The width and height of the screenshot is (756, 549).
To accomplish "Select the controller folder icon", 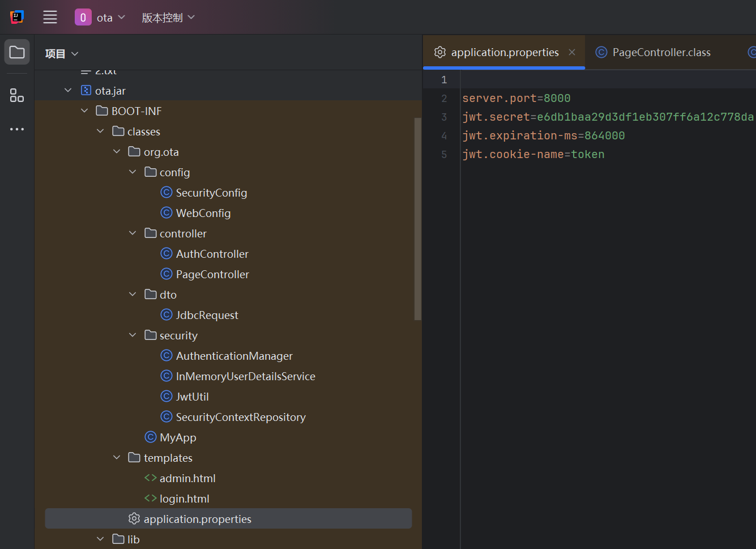I will click(x=151, y=233).
